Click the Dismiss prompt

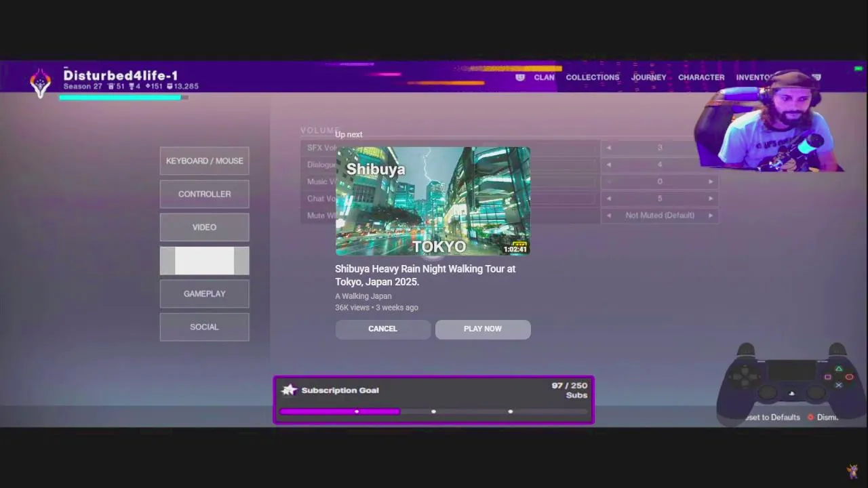click(827, 418)
